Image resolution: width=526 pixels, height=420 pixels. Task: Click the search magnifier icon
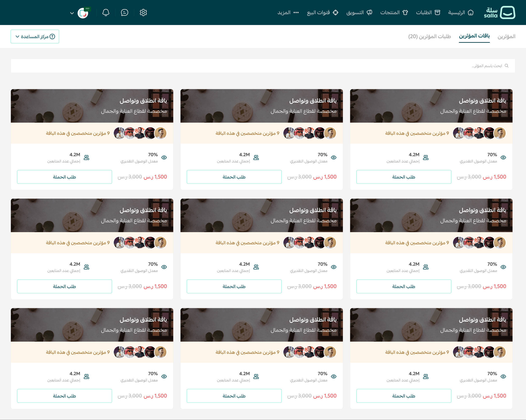click(506, 66)
